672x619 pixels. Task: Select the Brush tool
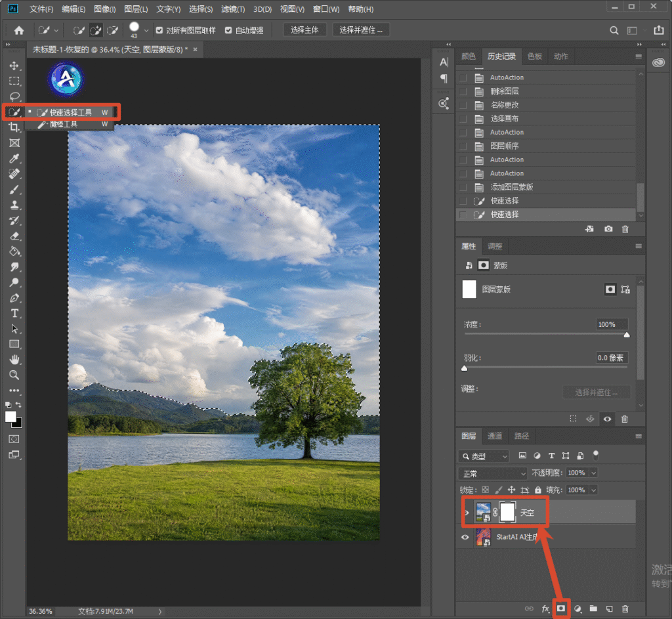pos(14,190)
